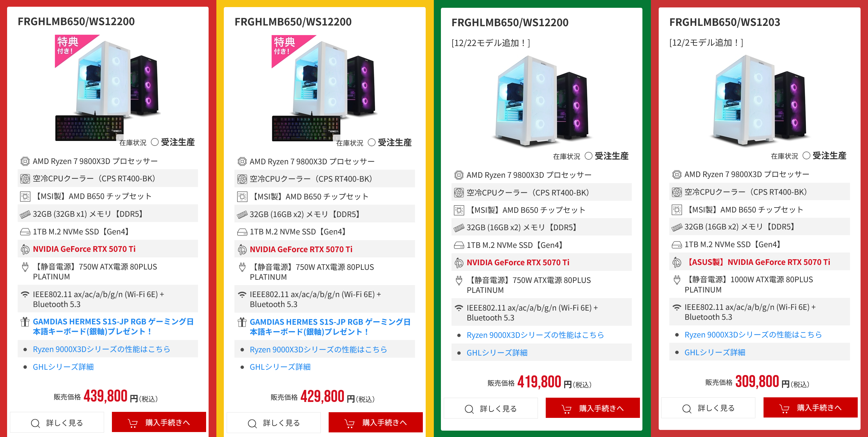
Task: Open GAMDIAS HERMES keyboard present link in second card
Action: (330, 327)
